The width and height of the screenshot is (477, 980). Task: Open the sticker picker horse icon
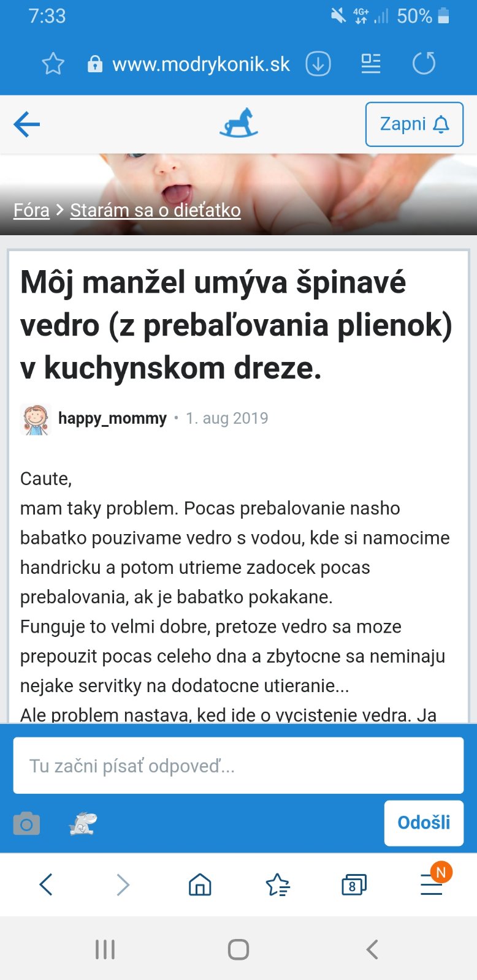(83, 824)
